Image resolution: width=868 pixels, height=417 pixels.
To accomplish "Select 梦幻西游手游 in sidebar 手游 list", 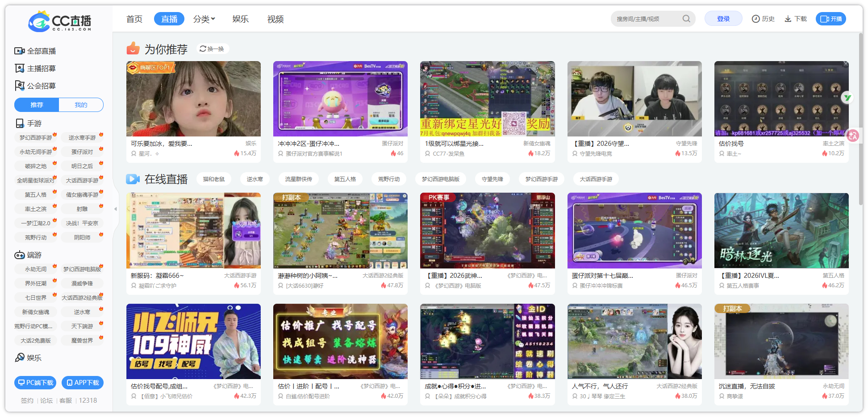I will pos(36,137).
